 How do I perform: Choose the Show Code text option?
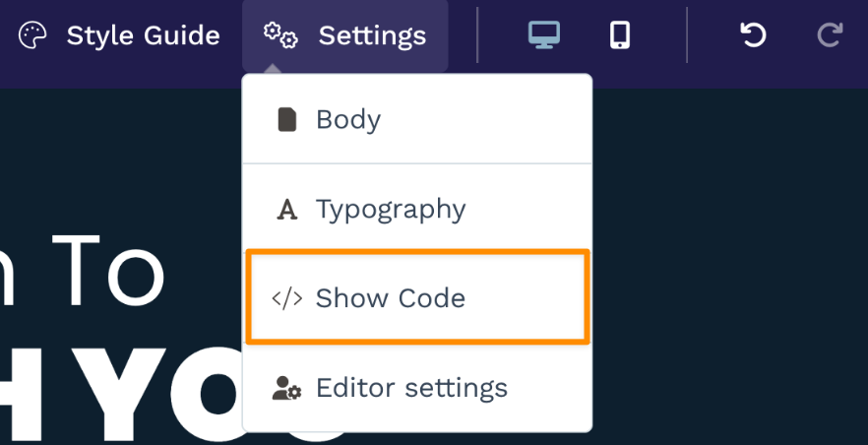(391, 298)
